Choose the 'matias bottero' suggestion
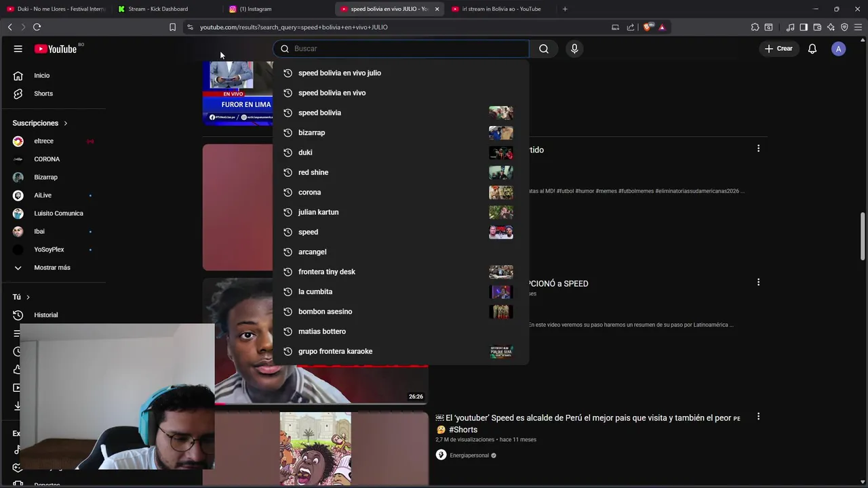This screenshot has width=868, height=488. point(400,331)
